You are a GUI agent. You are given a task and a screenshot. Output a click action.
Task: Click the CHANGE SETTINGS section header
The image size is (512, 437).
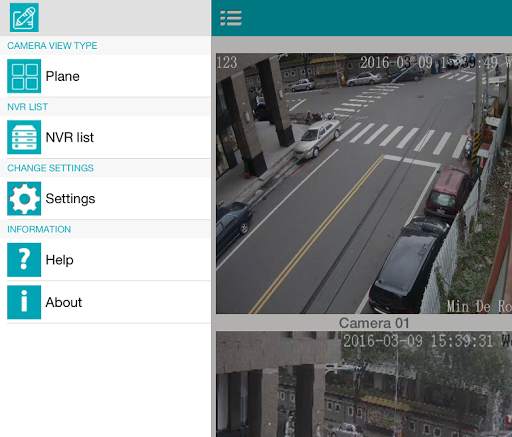click(50, 168)
